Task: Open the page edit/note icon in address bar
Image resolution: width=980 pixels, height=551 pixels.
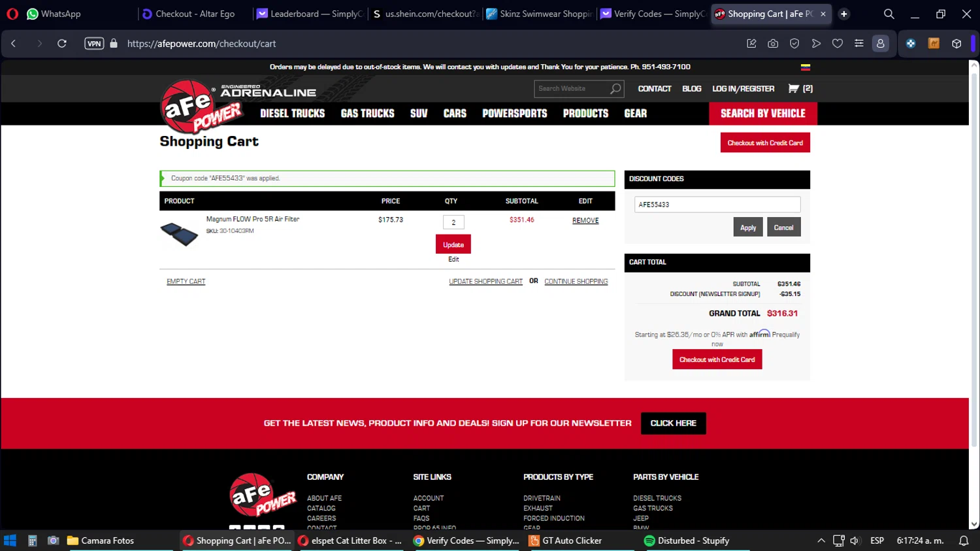Action: point(751,44)
